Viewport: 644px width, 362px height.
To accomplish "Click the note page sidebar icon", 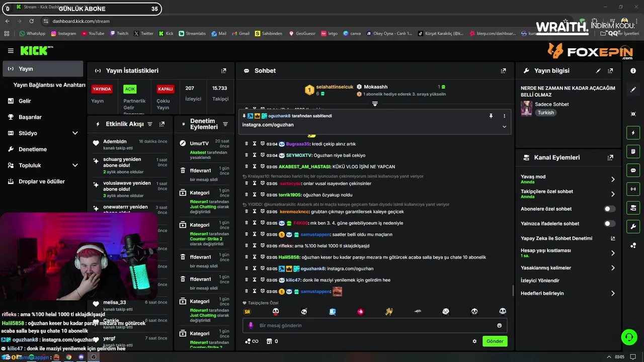I will (x=633, y=151).
